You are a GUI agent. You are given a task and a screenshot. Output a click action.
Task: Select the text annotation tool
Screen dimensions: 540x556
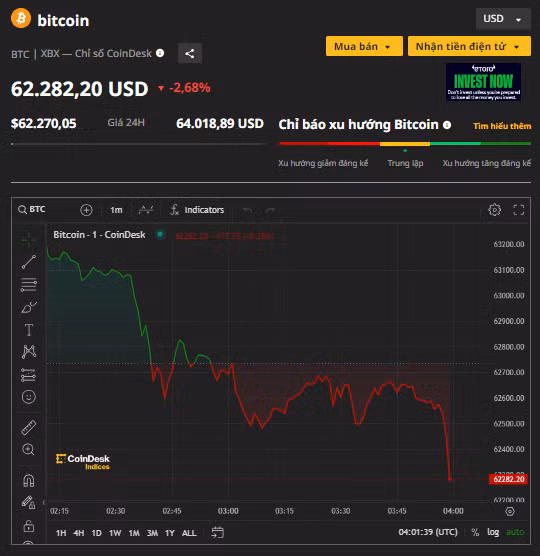click(29, 330)
